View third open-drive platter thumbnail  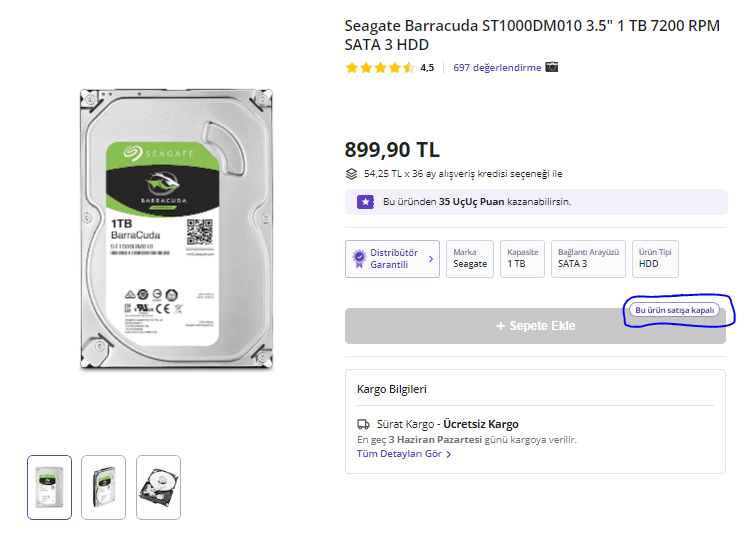(x=158, y=487)
